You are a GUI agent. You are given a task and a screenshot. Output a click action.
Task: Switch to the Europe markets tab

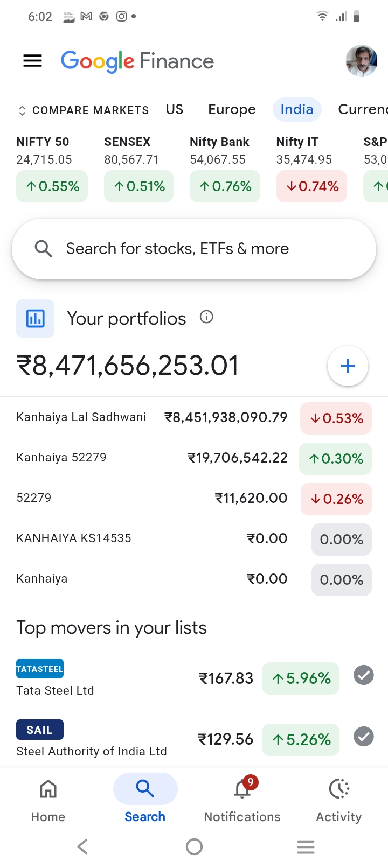(232, 109)
